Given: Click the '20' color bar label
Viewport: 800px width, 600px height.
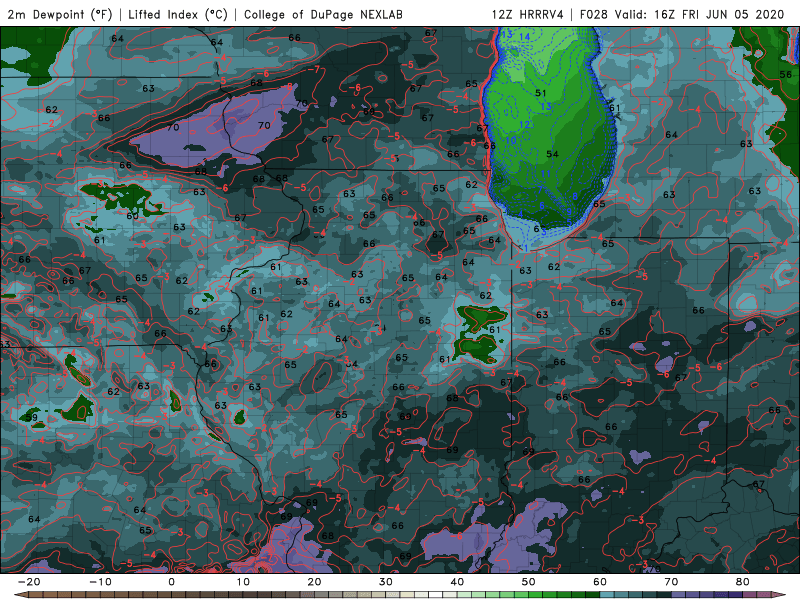Looking at the screenshot, I should pos(314,582).
